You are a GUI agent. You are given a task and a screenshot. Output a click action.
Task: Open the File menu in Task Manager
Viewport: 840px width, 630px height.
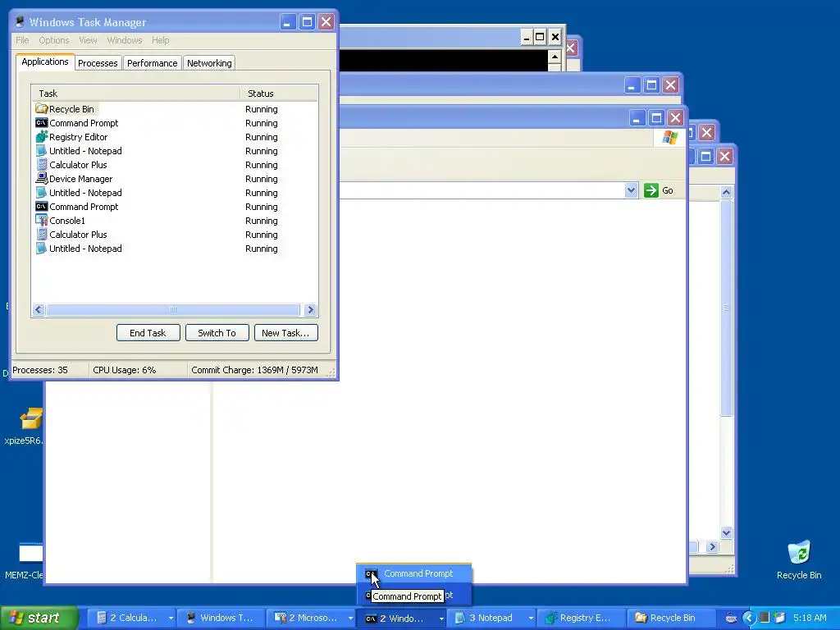[x=22, y=40]
